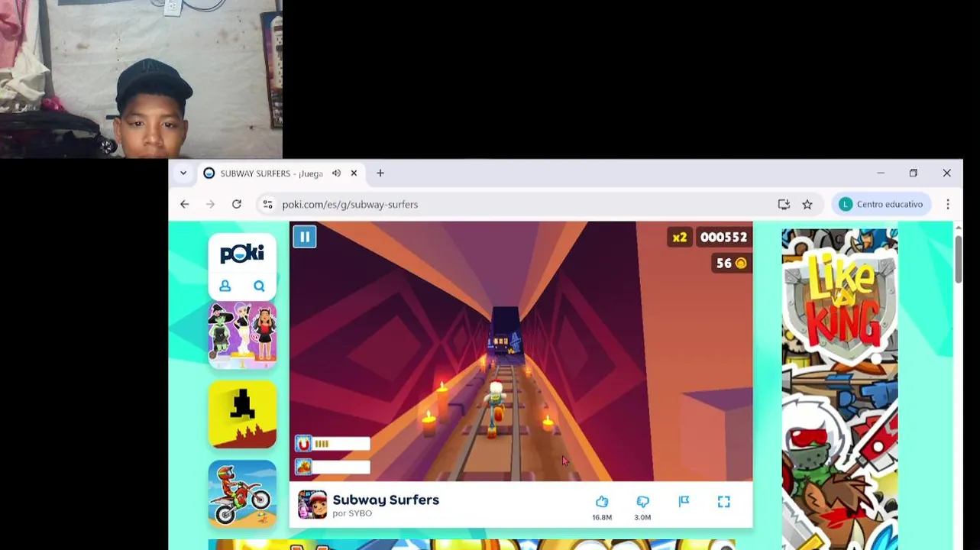Reload the current page
This screenshot has height=550, width=980.
pyautogui.click(x=237, y=204)
